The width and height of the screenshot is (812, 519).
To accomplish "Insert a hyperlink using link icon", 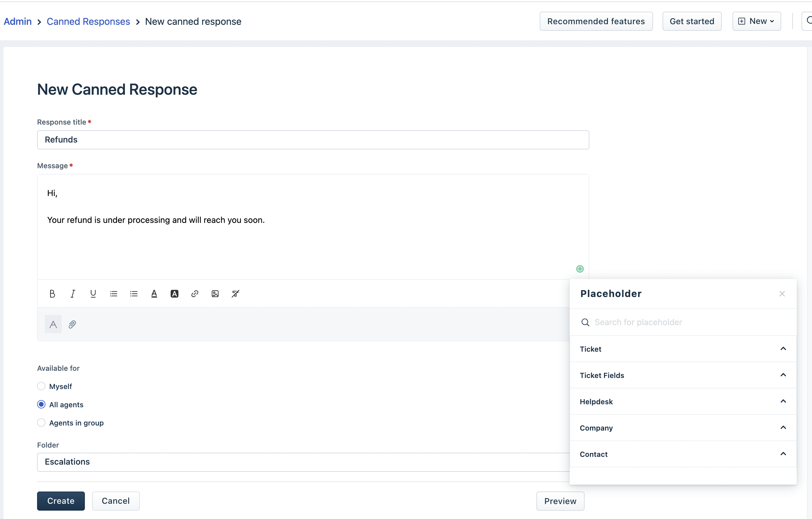I will tap(195, 294).
